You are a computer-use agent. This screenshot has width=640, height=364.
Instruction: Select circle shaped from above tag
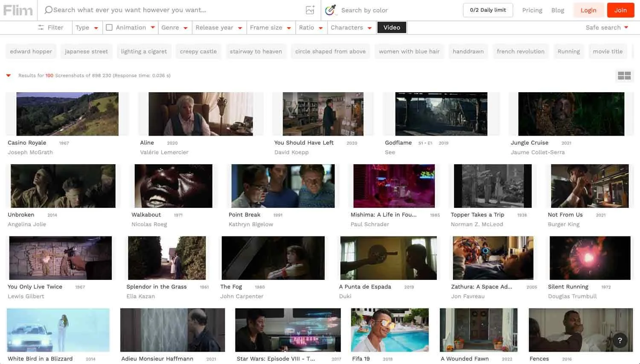[330, 51]
